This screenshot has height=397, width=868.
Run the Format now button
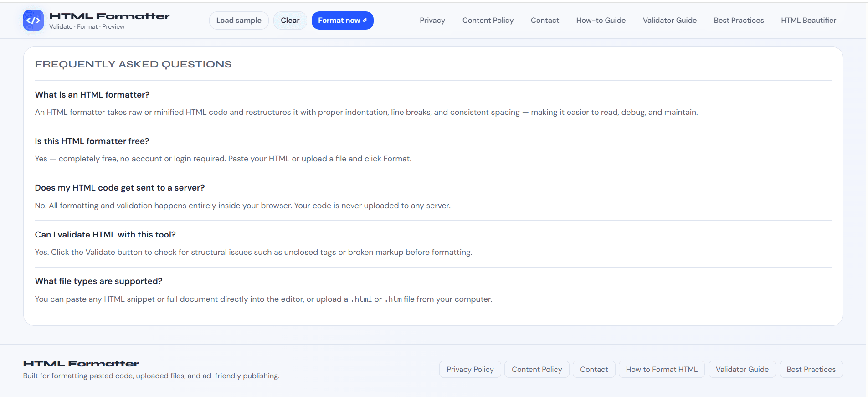click(343, 21)
